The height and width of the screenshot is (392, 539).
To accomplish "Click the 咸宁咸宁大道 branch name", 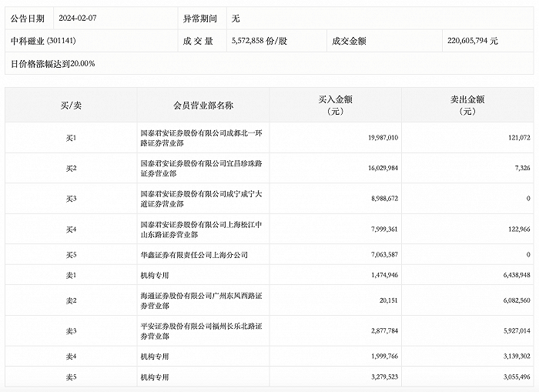I will (202, 199).
